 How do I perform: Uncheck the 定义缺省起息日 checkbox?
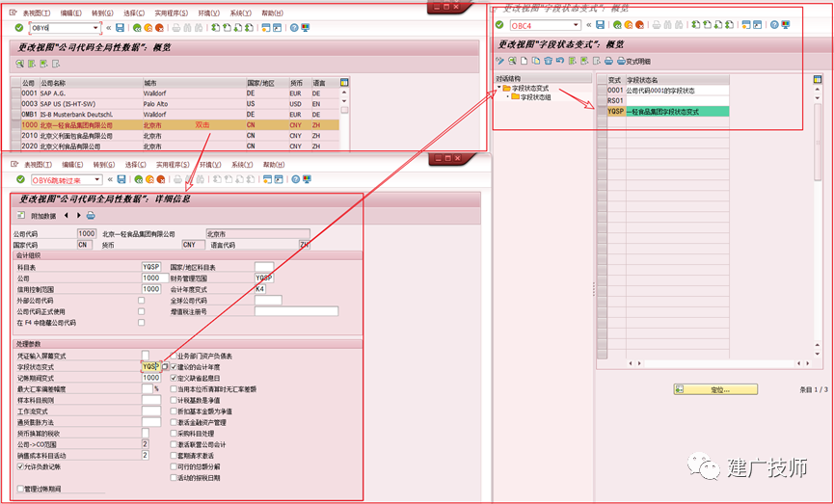point(174,378)
